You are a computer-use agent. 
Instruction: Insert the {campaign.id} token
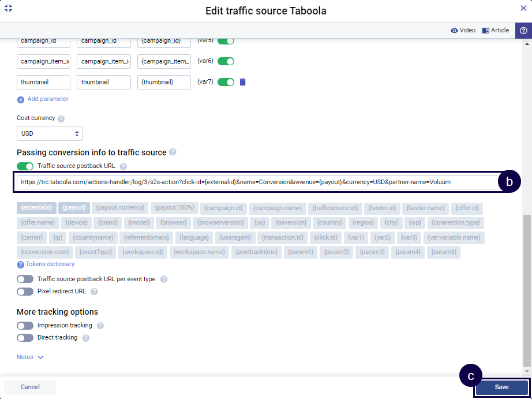coord(224,207)
